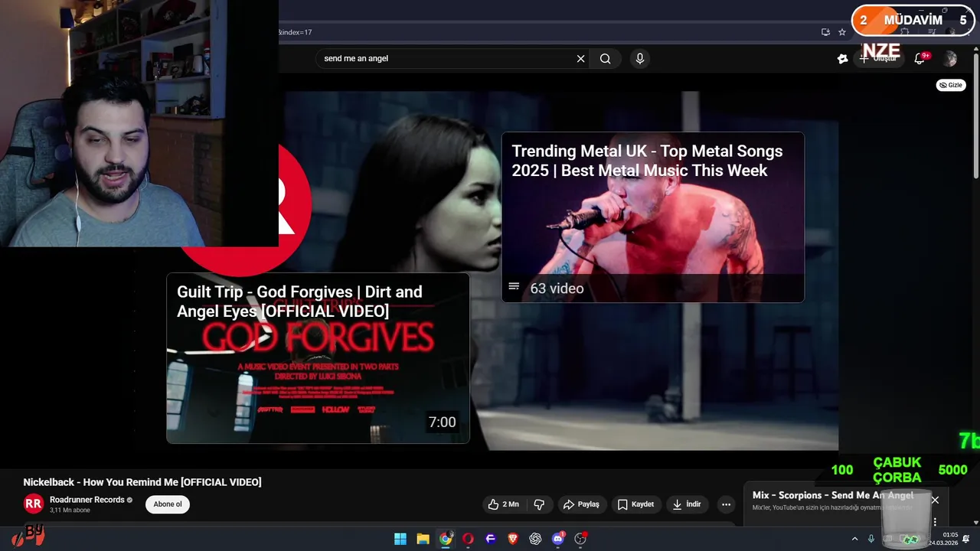Viewport: 980px width, 551px height.
Task: Click the Paylaş share button
Action: tap(581, 504)
